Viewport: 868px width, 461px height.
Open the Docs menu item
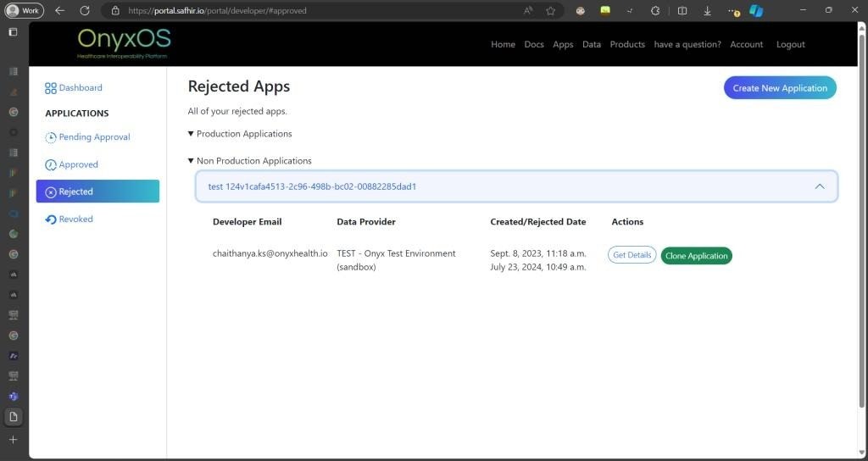[533, 45]
